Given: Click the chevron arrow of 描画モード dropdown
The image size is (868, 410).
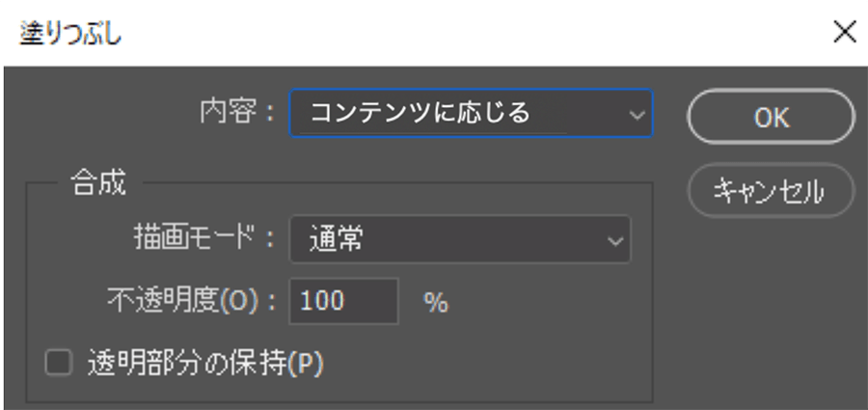Looking at the screenshot, I should [614, 241].
